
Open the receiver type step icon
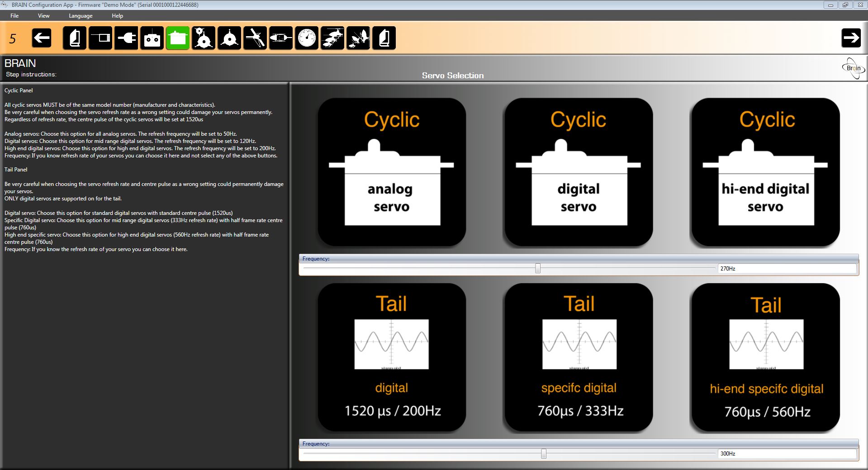tap(100, 38)
